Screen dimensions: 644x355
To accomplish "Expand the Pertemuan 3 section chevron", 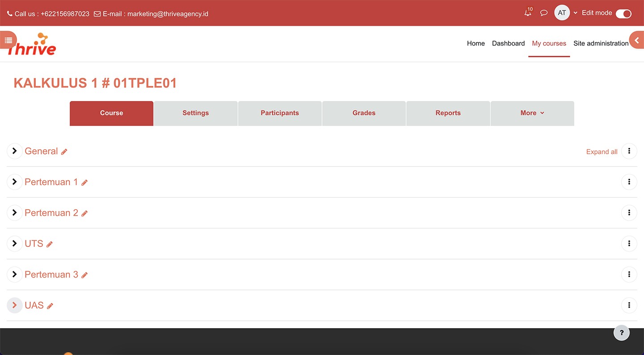I will click(15, 275).
